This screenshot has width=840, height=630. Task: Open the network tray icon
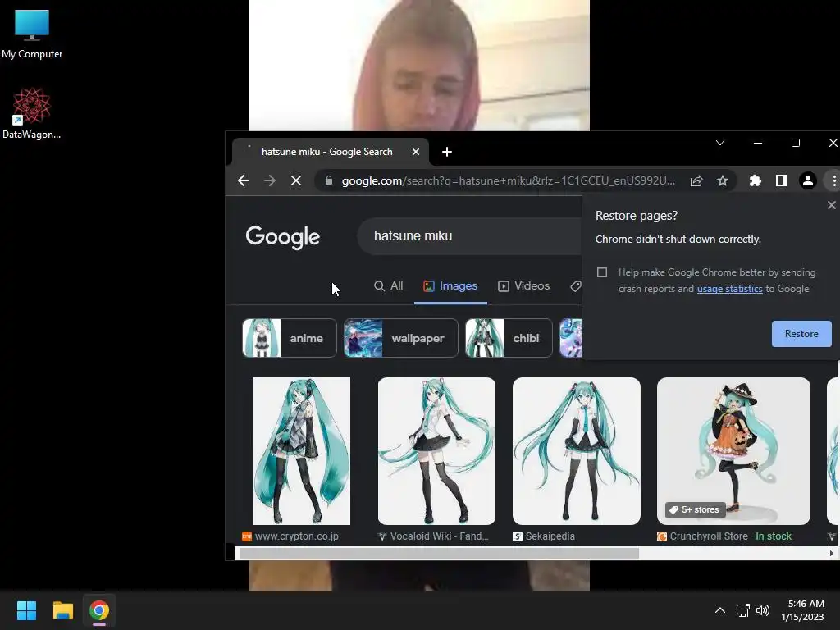pos(742,610)
